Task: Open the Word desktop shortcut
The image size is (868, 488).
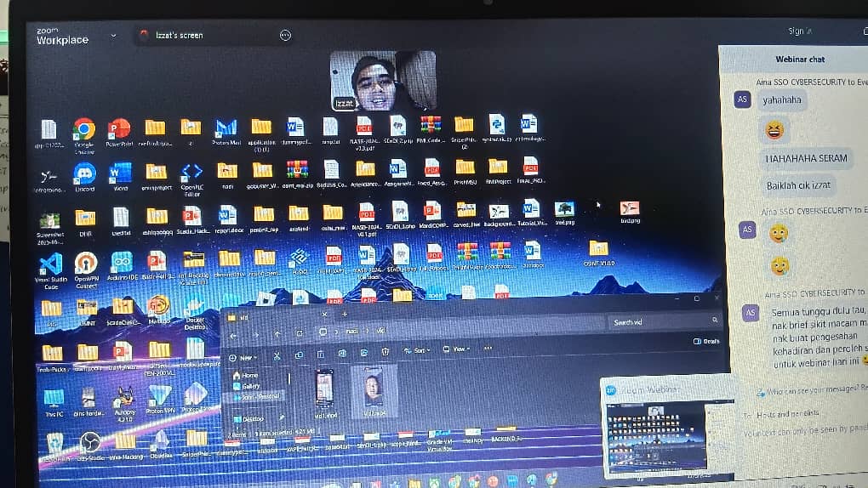Action: 120,177
